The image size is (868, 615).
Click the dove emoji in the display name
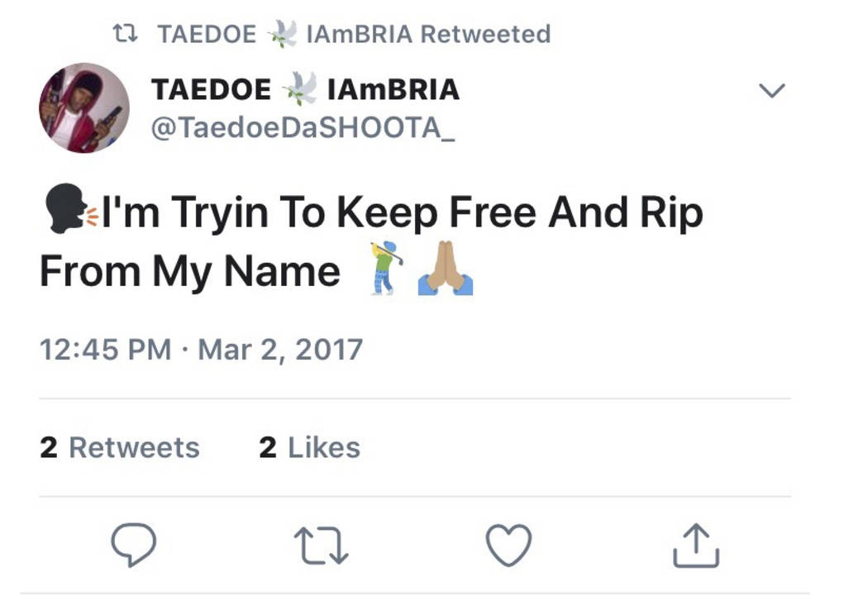pos(299,88)
